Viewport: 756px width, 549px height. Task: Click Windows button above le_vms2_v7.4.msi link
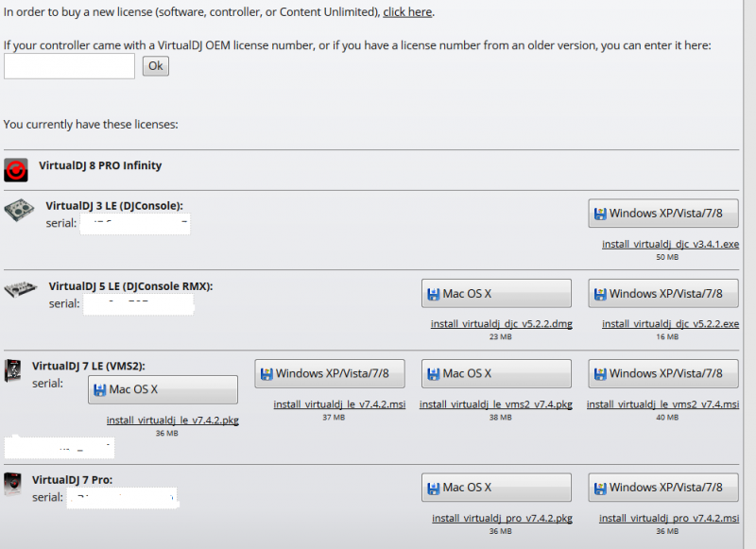[663, 373]
